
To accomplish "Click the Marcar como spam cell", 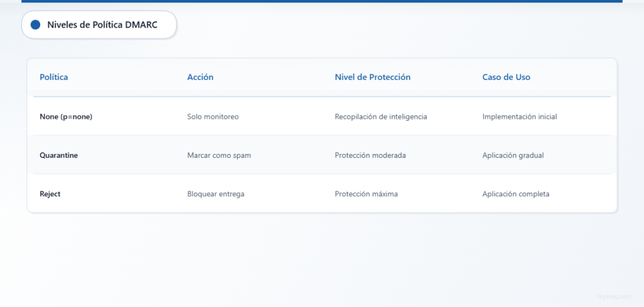I will click(219, 155).
